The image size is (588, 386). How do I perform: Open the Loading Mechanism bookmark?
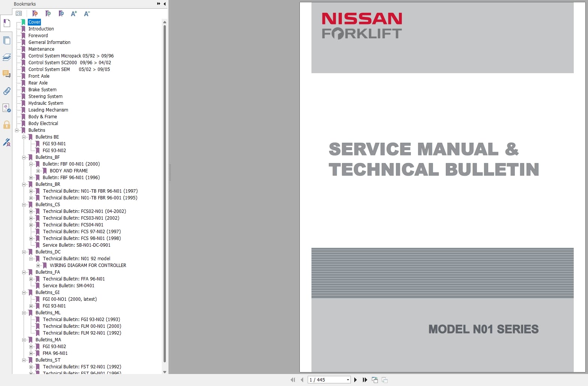click(48, 110)
